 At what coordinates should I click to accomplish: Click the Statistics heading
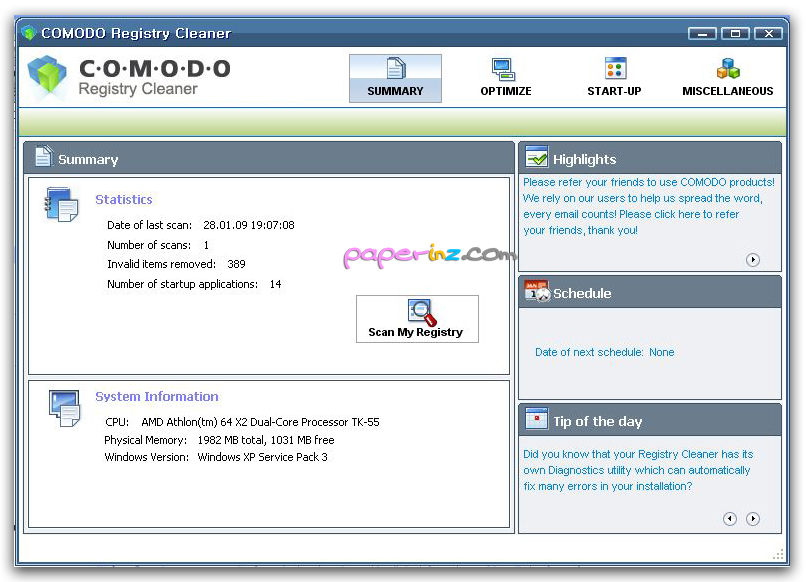[124, 199]
